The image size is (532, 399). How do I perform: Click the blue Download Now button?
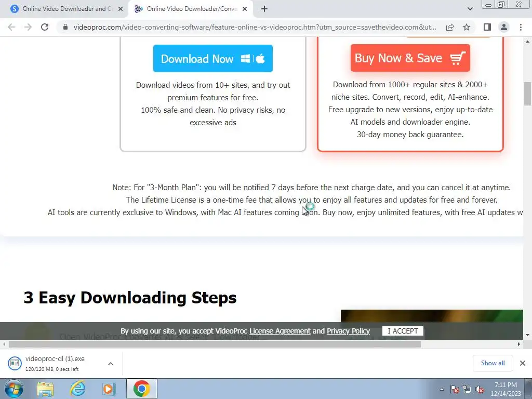pos(212,58)
